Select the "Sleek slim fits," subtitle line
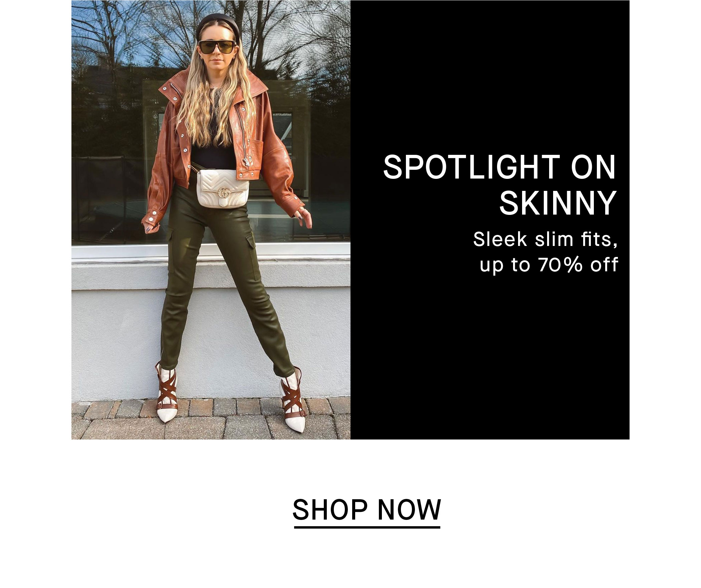The height and width of the screenshot is (588, 701). tap(545, 239)
